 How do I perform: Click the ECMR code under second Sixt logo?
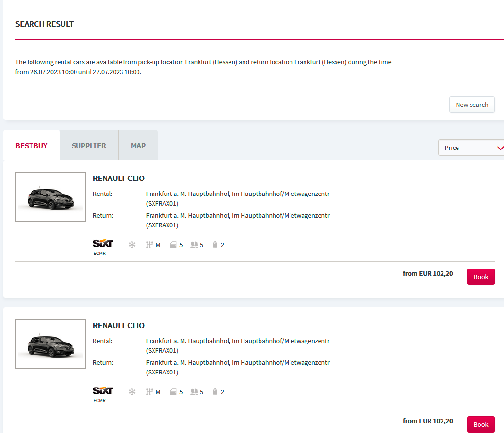pos(100,401)
